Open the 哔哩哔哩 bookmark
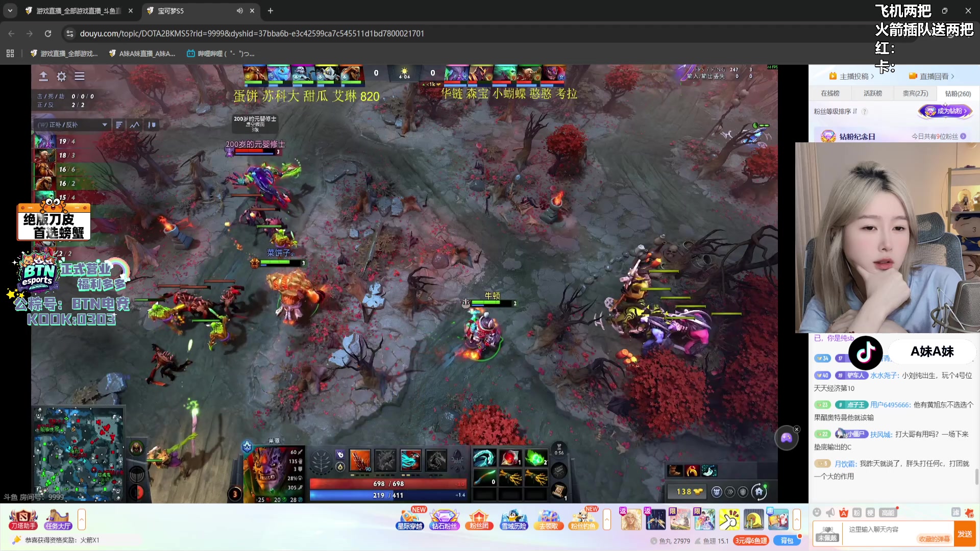The width and height of the screenshot is (980, 551). pos(220,54)
